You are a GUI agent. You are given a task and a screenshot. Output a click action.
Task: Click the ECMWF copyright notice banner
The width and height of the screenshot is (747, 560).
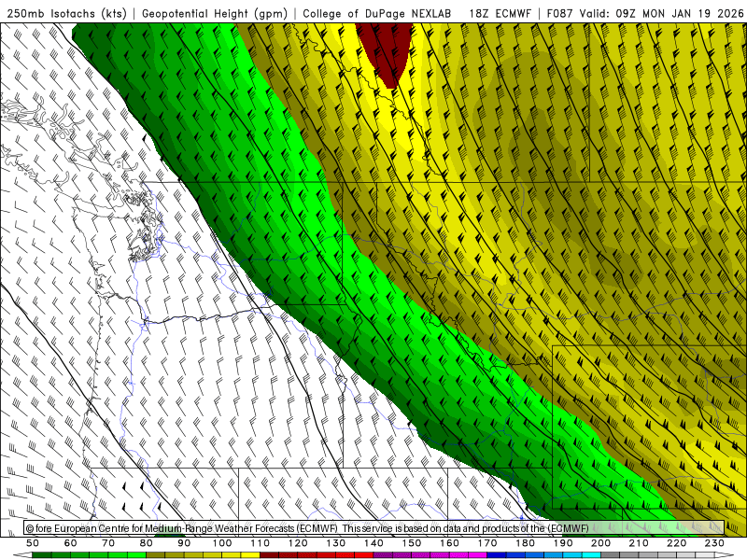[x=374, y=527]
